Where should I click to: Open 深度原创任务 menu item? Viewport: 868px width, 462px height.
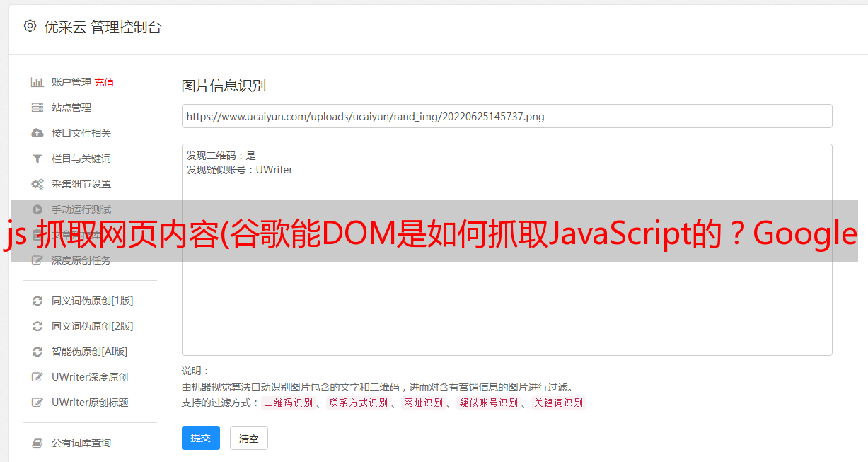point(81,260)
